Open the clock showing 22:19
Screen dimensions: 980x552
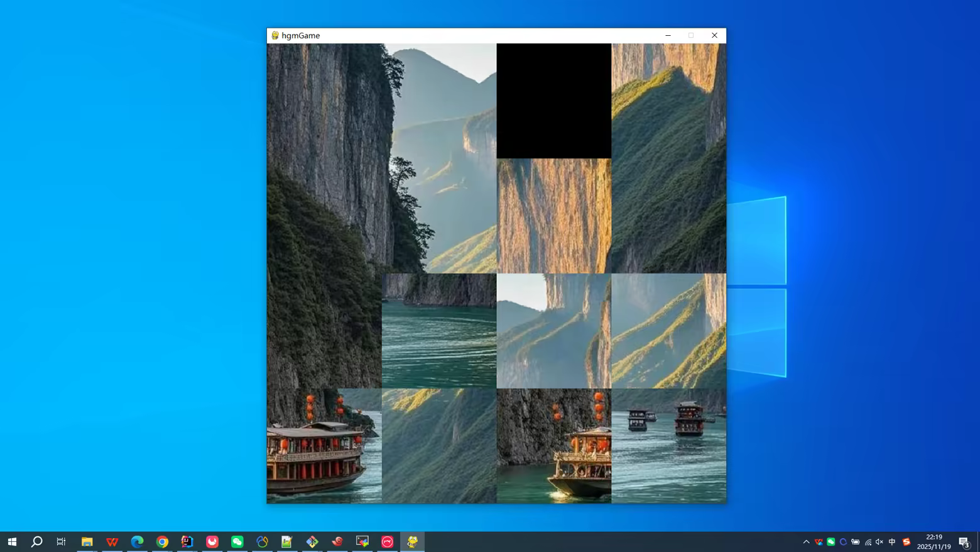(934, 542)
